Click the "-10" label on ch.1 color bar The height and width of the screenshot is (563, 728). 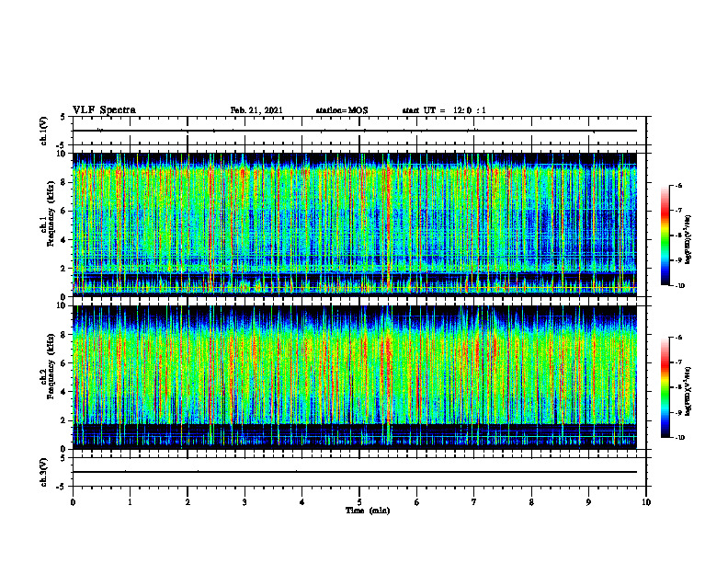coord(679,286)
